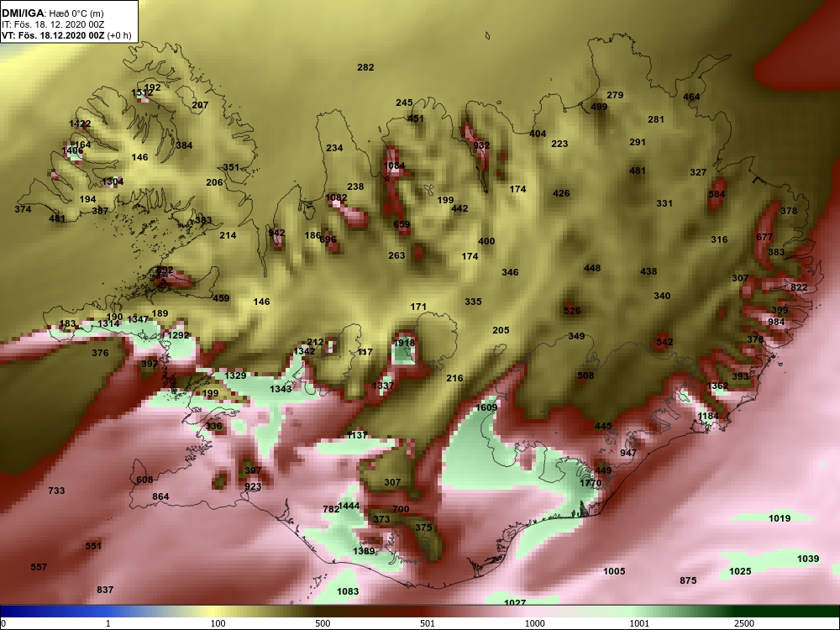Click the map value 1039
This screenshot has height=630, width=840.
click(808, 559)
